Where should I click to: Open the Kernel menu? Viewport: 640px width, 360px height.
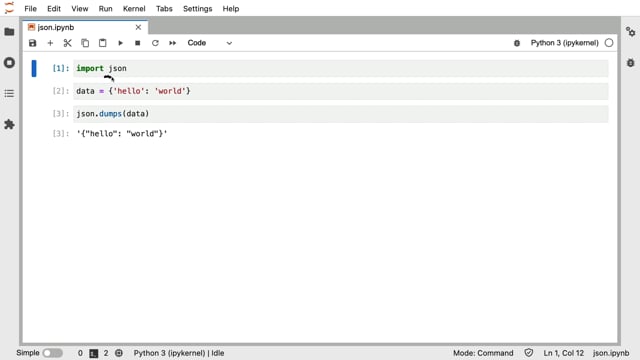pos(134,9)
